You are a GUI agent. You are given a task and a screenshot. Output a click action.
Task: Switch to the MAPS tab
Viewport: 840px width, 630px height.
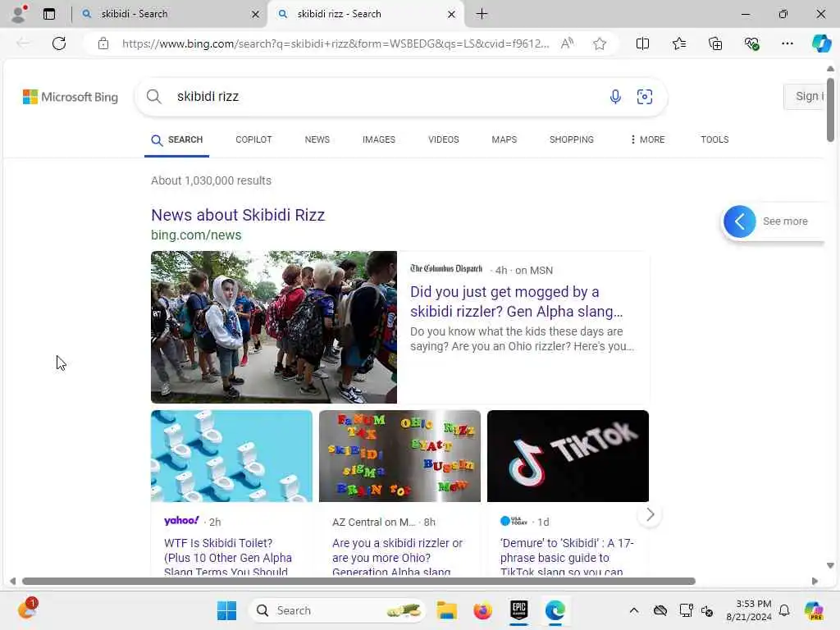(x=504, y=139)
